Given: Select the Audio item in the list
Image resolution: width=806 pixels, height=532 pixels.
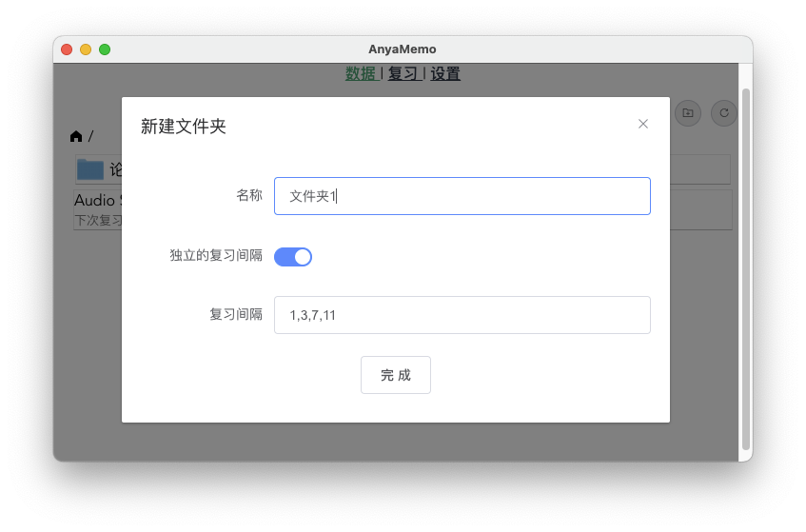Looking at the screenshot, I should point(95,201).
